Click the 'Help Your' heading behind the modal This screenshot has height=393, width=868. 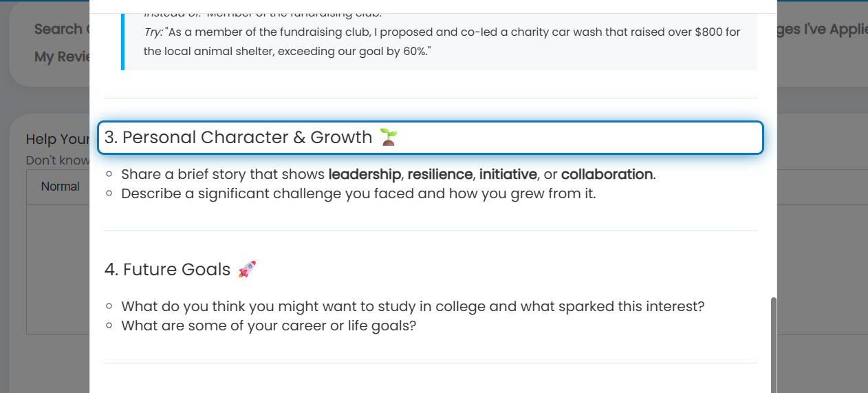coord(58,139)
